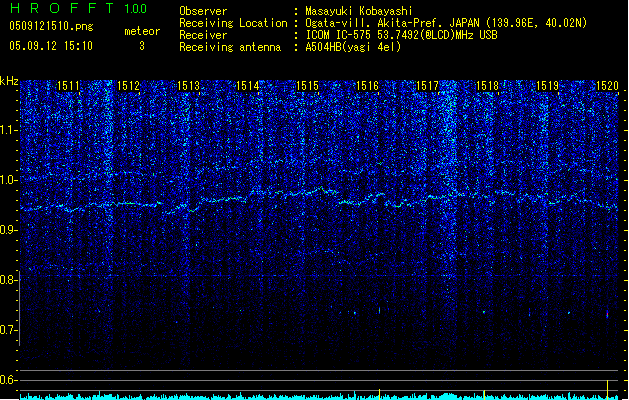Image resolution: width=629 pixels, height=400 pixels.
Task: Select the 1.1 frequency axis label
Action: (9, 130)
